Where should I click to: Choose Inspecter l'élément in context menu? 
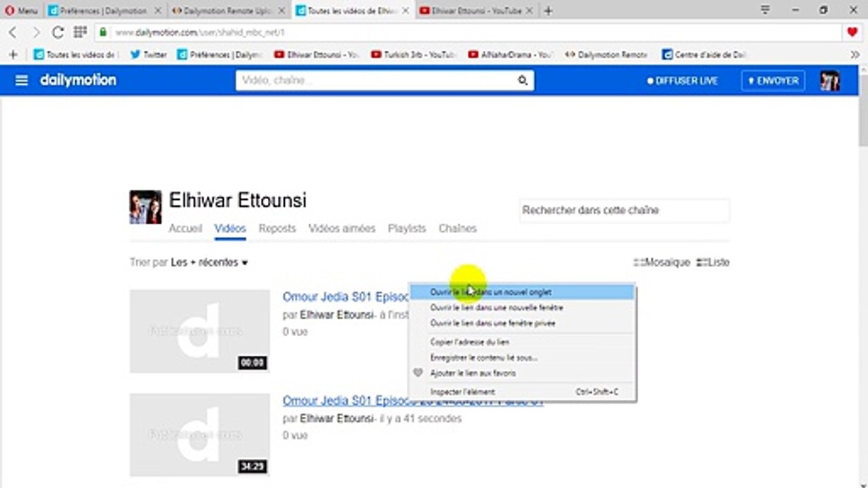pyautogui.click(x=522, y=392)
